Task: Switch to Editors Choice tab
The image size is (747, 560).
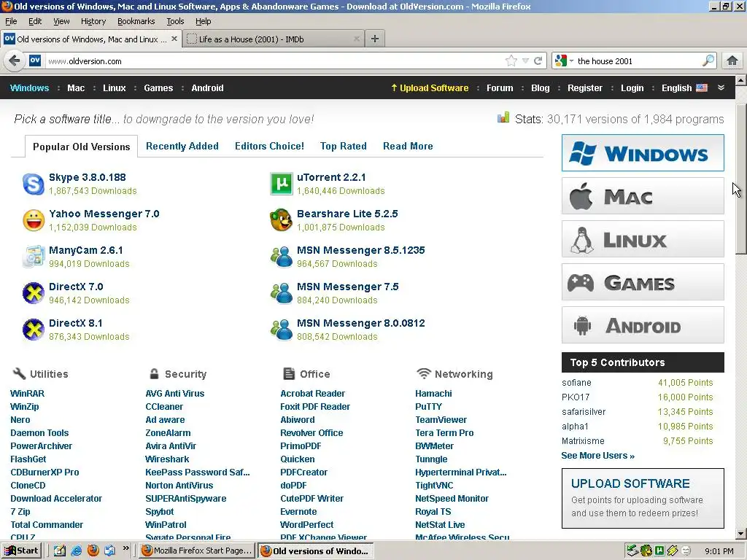Action: tap(269, 146)
